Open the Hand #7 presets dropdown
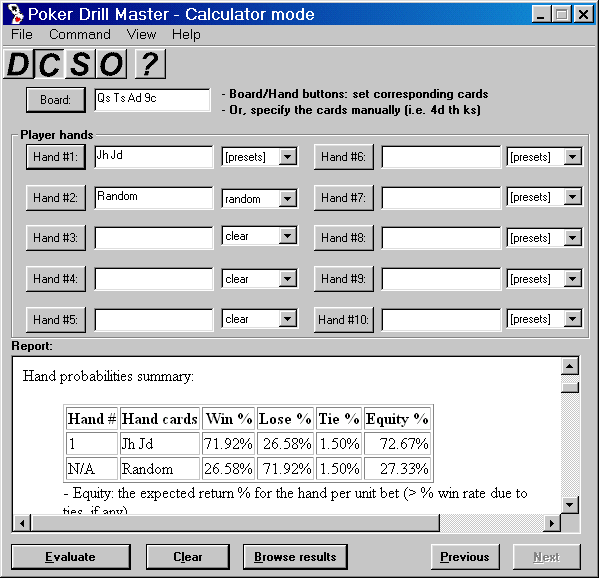 click(545, 197)
